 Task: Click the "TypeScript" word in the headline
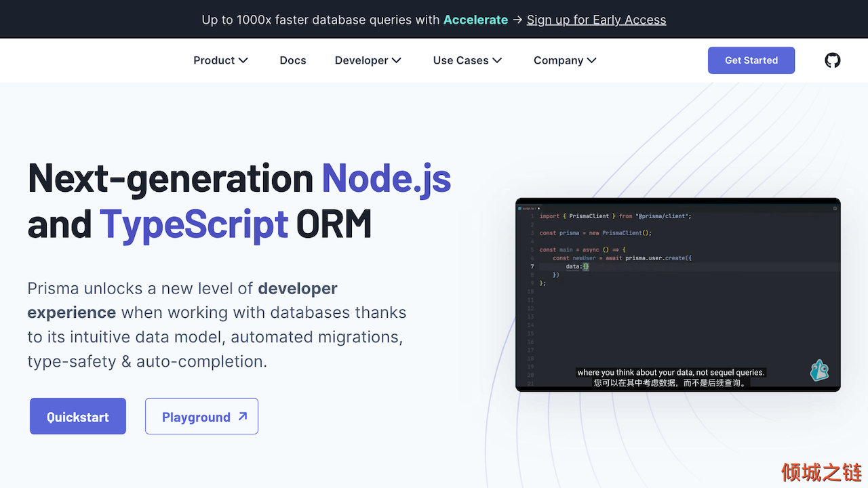194,224
